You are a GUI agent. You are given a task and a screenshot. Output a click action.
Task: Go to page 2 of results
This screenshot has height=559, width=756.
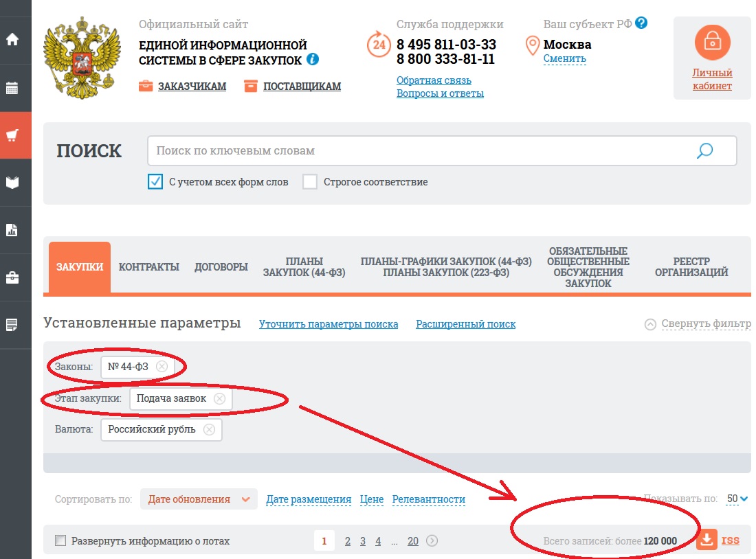(348, 541)
